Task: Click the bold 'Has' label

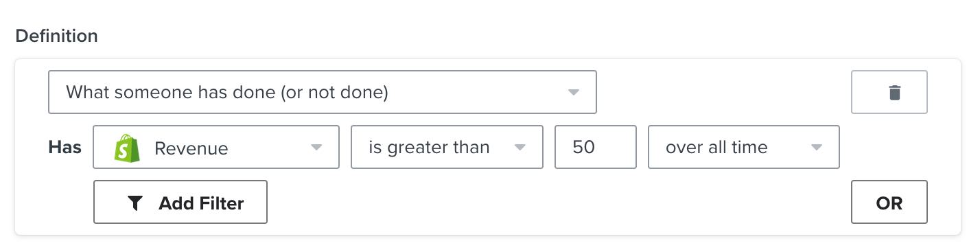Action: coord(65,147)
